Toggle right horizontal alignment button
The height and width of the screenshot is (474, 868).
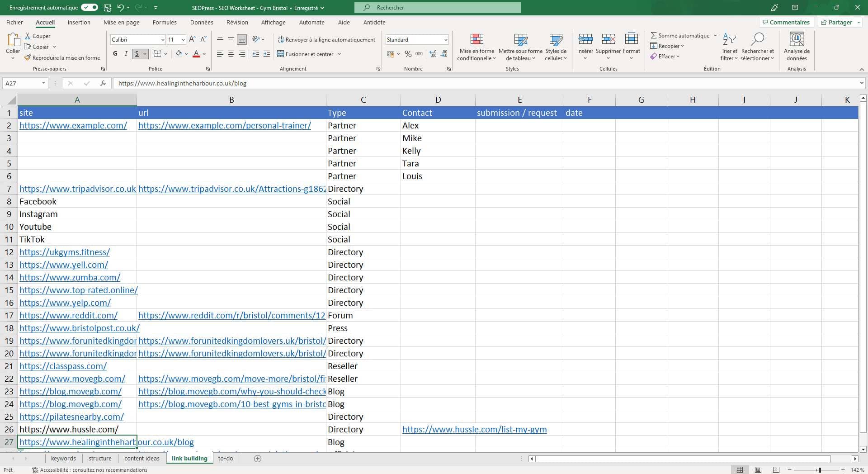coord(242,54)
